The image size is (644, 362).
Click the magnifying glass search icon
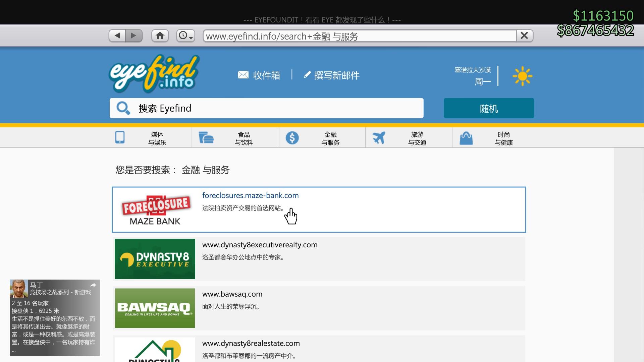point(123,108)
